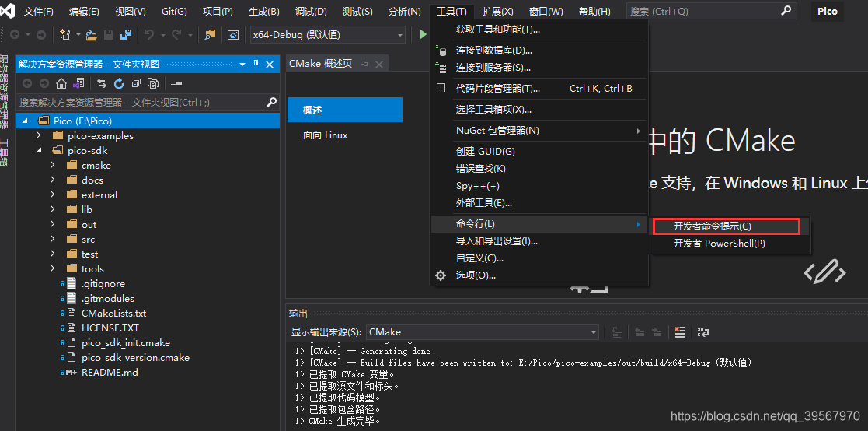Click the collapse all icon in Solution Explorer
Image resolution: width=868 pixels, height=431 pixels.
point(136,84)
